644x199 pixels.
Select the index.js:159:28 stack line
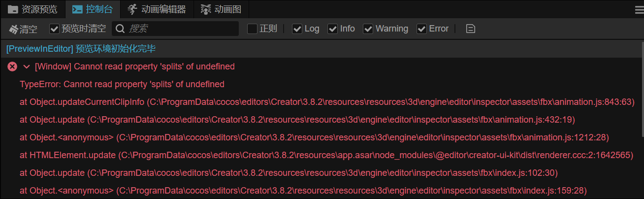pyautogui.click(x=303, y=191)
